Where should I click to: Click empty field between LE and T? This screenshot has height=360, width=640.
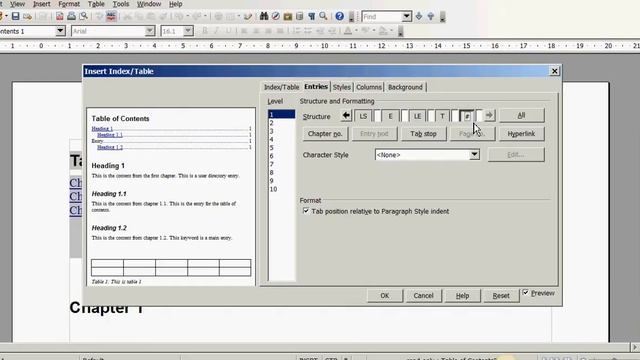(431, 116)
